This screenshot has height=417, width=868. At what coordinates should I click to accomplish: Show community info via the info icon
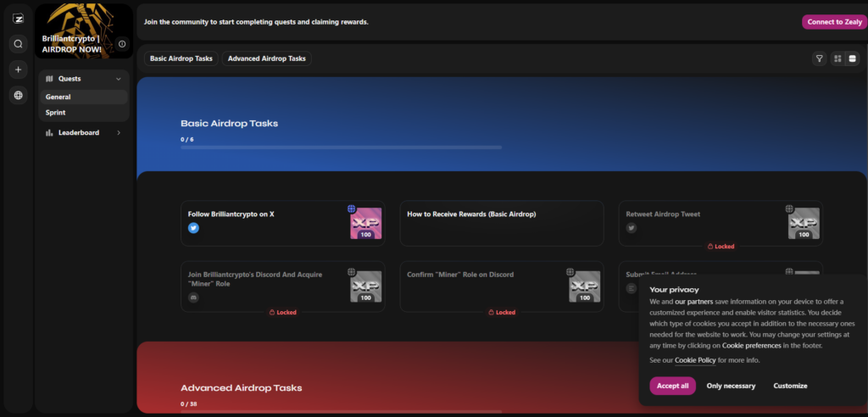[122, 44]
